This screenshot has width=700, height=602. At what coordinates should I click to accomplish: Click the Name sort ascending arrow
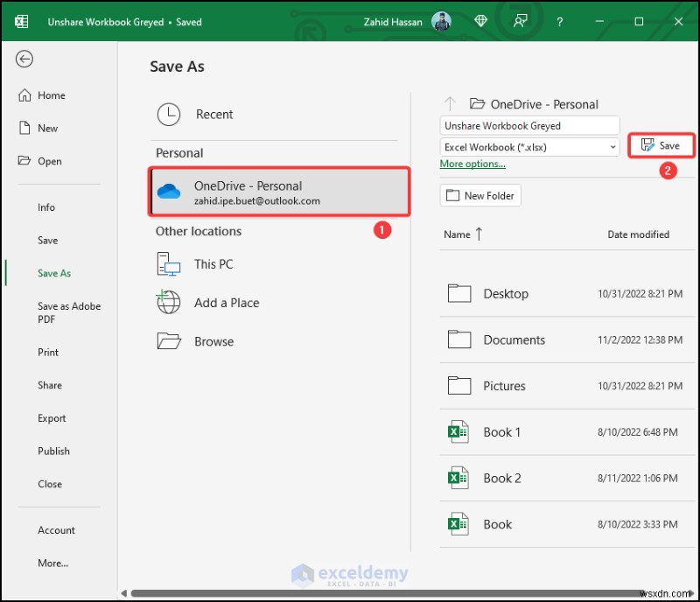(479, 234)
